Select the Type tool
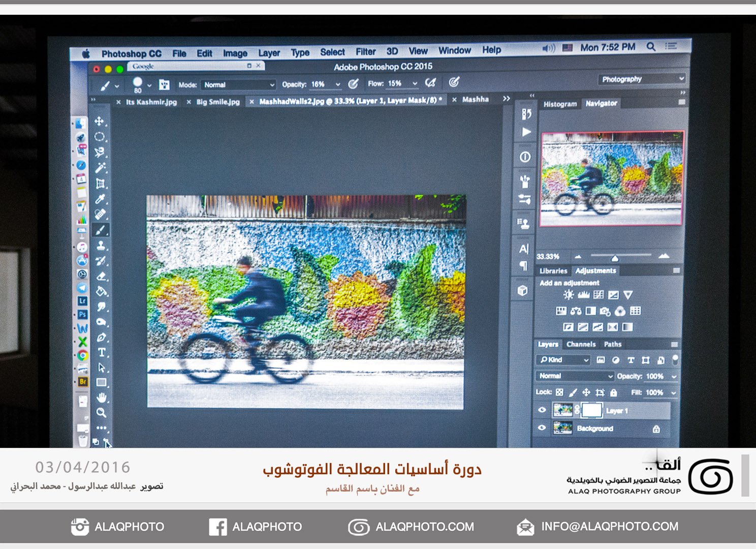756x549 pixels. (102, 352)
